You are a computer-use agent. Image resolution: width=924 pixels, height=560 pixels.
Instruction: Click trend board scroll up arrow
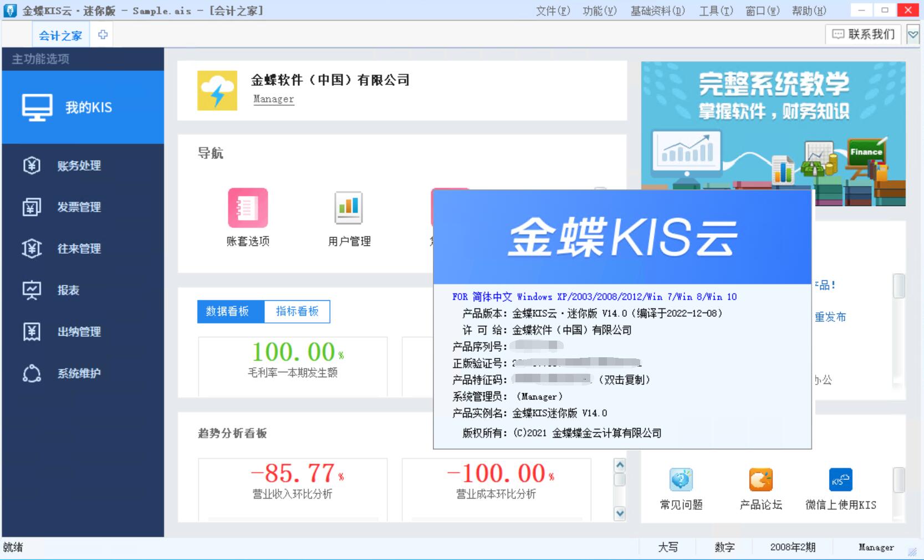click(x=620, y=465)
